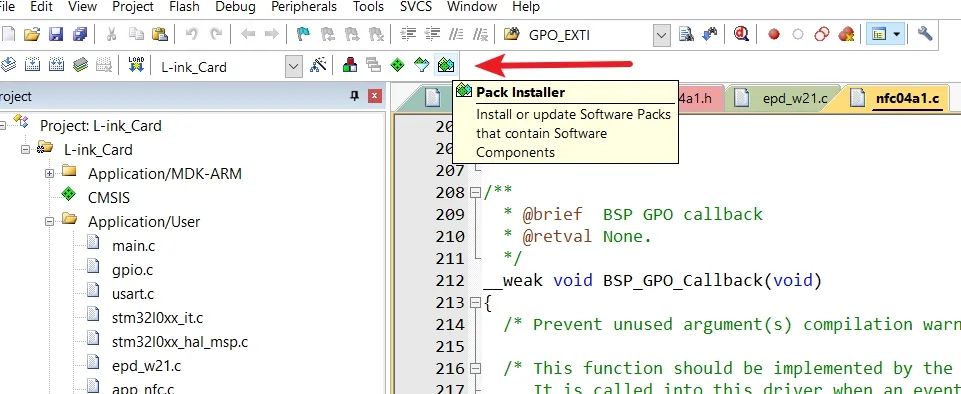Kill all breakpoints icon
Image resolution: width=961 pixels, height=394 pixels.
(846, 34)
